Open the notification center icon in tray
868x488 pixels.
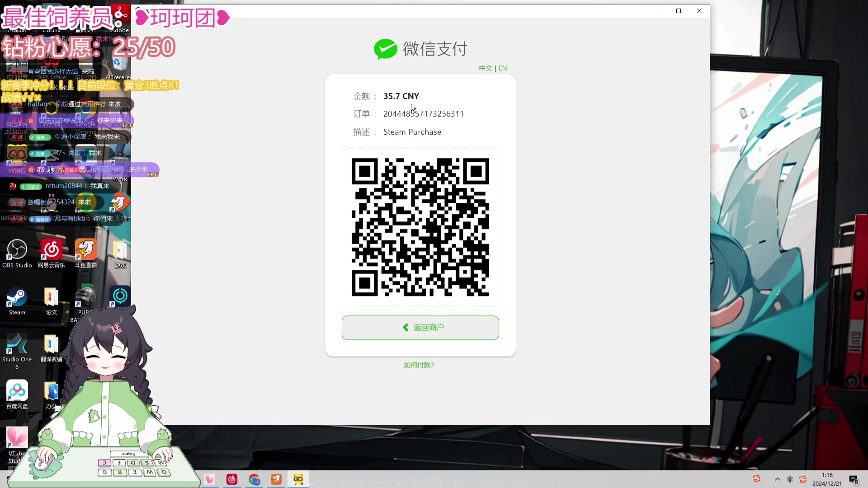click(854, 480)
